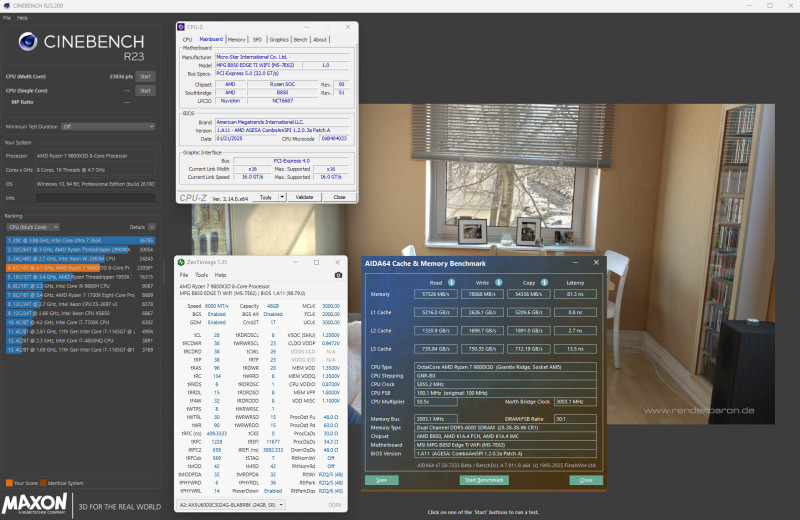Open the Minimum Test Duration dropdown
This screenshot has height=520, width=800.
(x=108, y=127)
